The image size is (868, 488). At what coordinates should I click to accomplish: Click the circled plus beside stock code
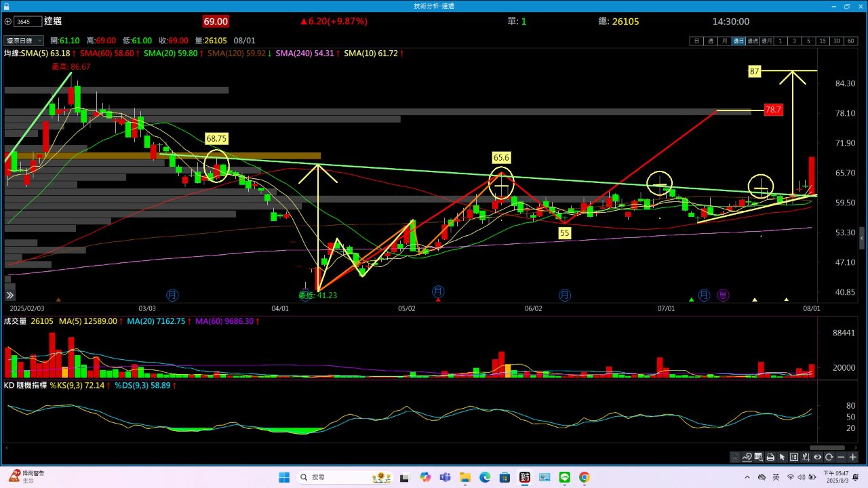pos(7,22)
